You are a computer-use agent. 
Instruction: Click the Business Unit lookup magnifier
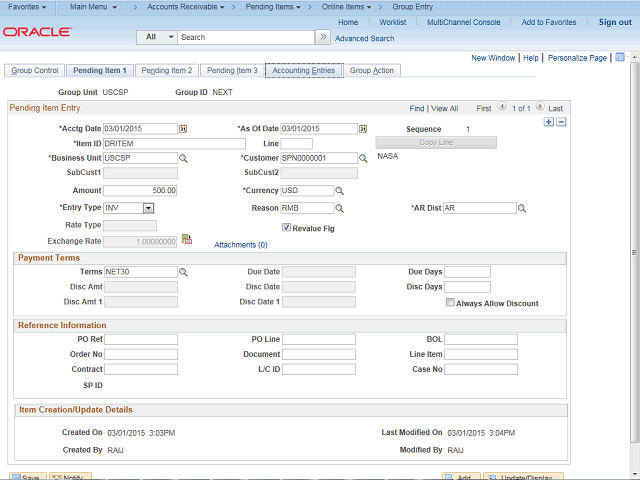click(x=183, y=158)
